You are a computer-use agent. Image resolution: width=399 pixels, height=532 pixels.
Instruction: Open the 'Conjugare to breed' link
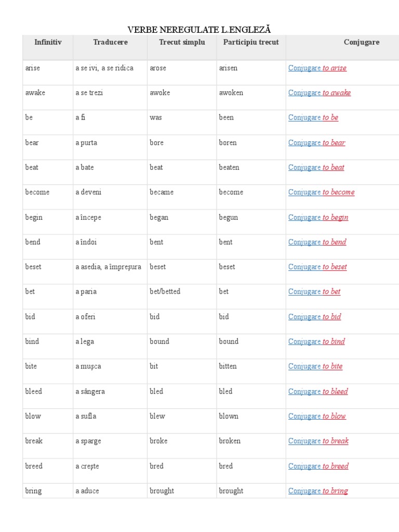[318, 467]
